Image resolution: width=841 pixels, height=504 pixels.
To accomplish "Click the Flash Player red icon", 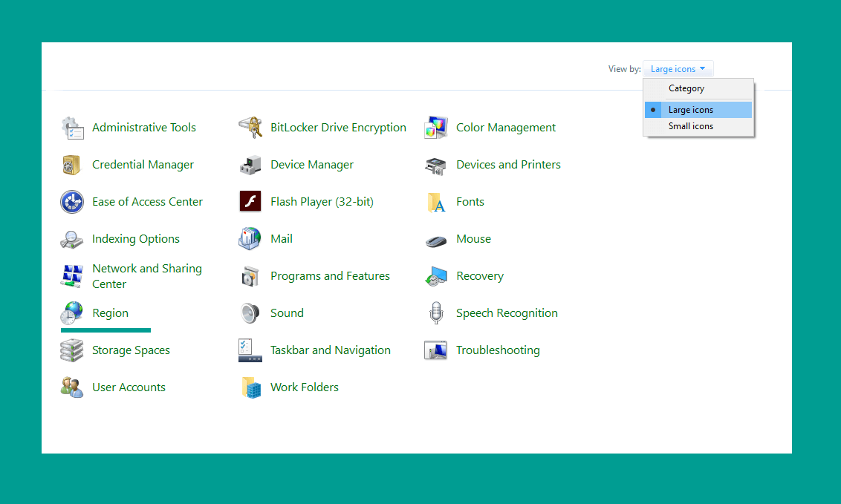I will click(250, 201).
